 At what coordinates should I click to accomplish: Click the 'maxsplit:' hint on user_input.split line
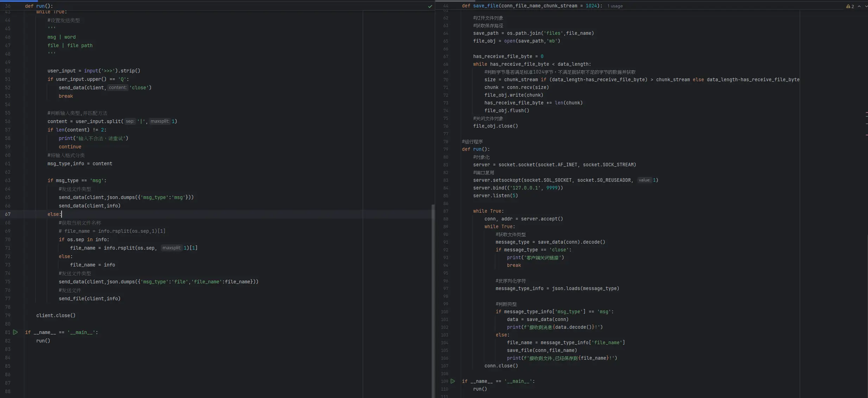(x=160, y=121)
